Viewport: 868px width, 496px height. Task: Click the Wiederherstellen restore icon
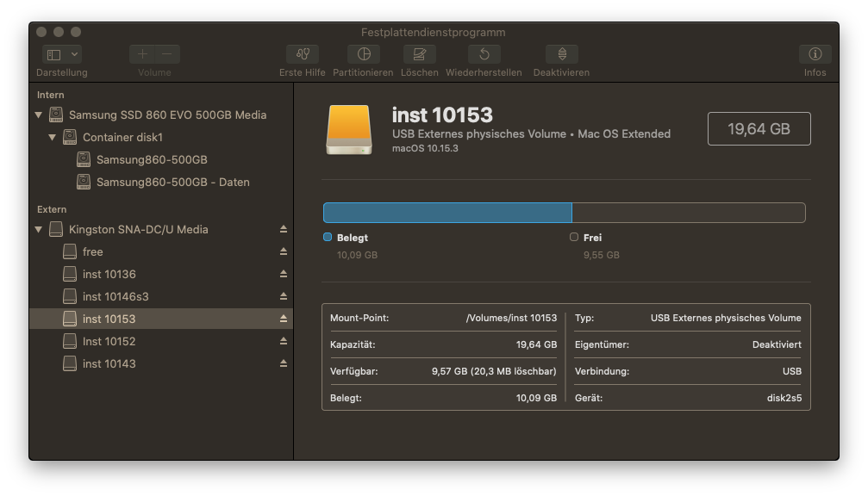click(484, 54)
